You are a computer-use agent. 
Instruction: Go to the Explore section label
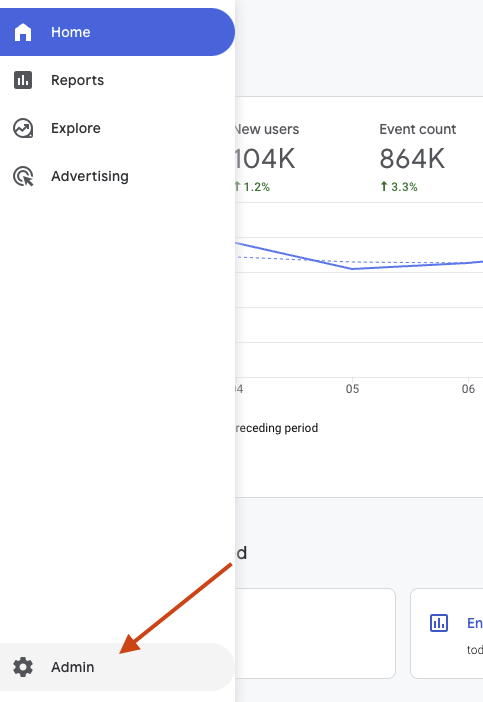click(76, 128)
